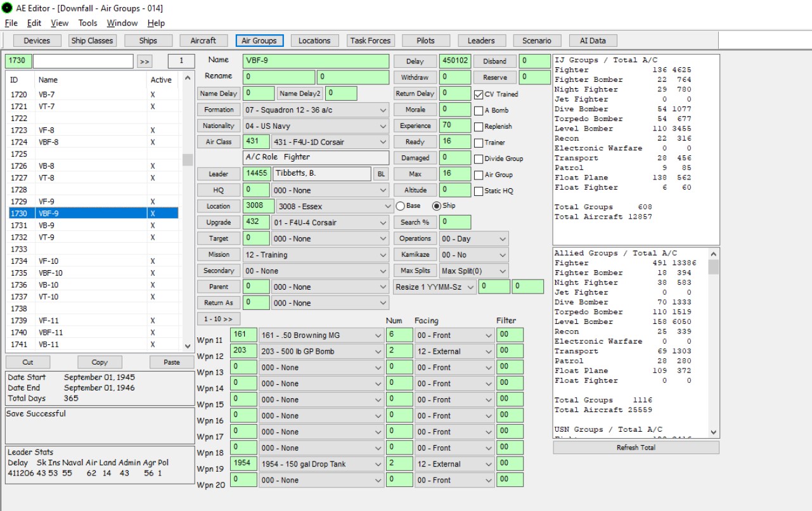
Task: Click the 1 - 10 >> weapons button
Action: 219,319
